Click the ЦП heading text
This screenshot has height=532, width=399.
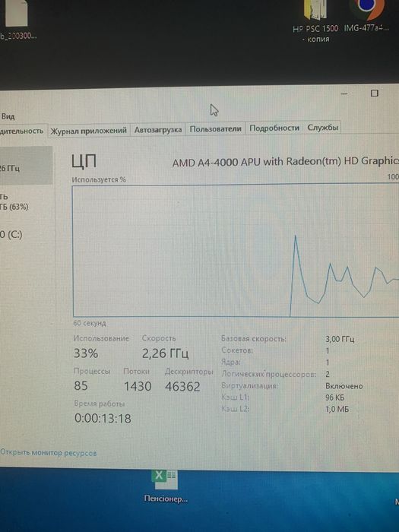coord(84,161)
